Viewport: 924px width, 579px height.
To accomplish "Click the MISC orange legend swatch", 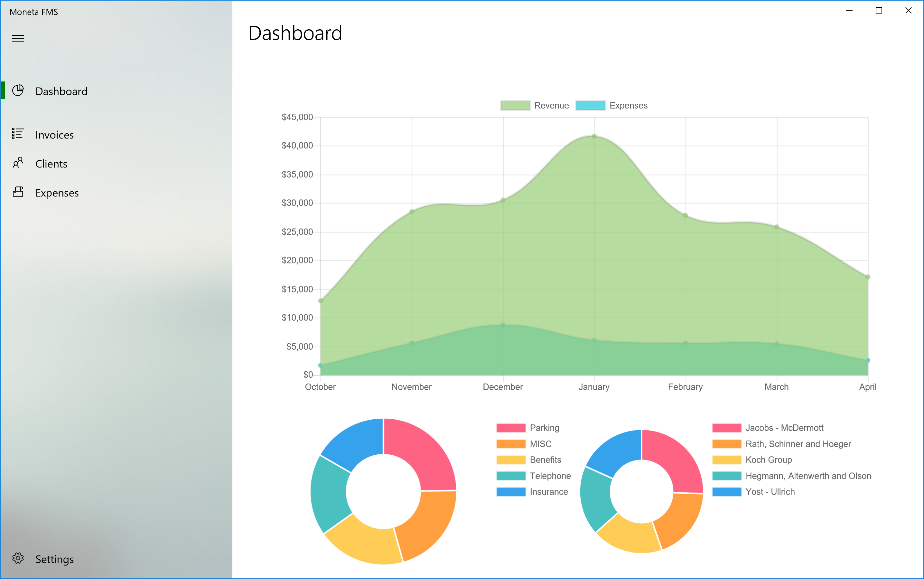I will pyautogui.click(x=511, y=444).
